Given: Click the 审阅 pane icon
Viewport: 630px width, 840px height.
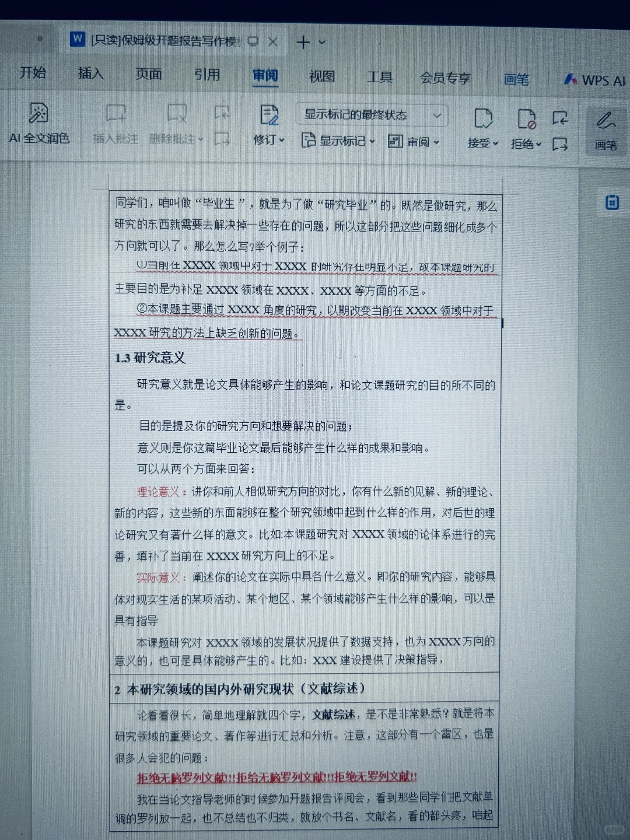Looking at the screenshot, I should pyautogui.click(x=395, y=141).
